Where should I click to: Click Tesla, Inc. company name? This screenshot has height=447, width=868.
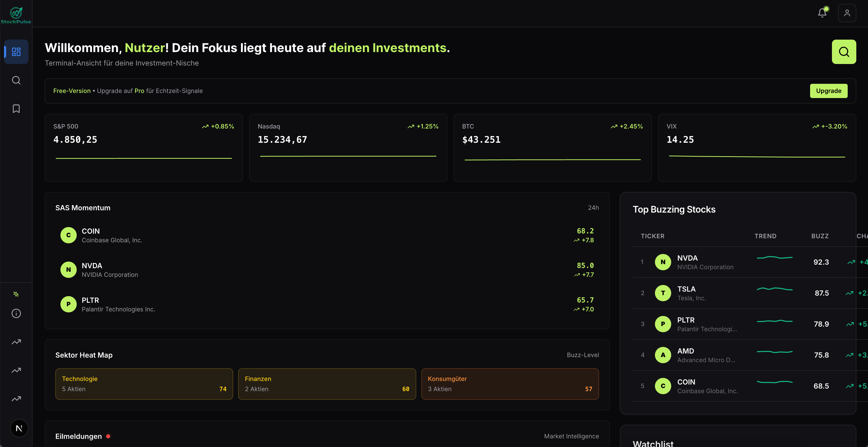[x=692, y=298]
